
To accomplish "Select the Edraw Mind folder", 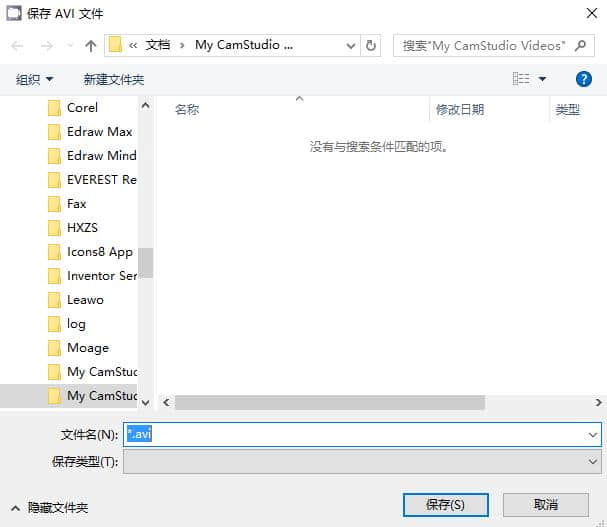I will (x=101, y=156).
